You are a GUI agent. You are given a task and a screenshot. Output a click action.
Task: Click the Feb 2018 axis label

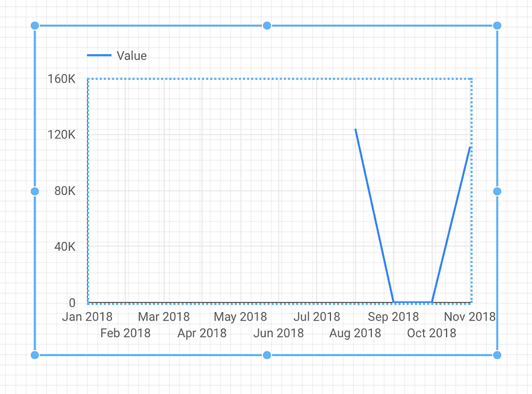pyautogui.click(x=126, y=333)
